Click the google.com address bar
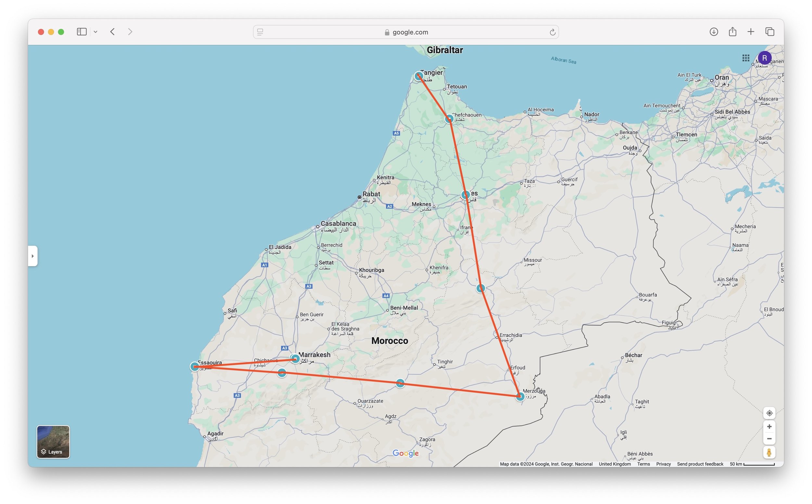The image size is (812, 504). [x=406, y=32]
